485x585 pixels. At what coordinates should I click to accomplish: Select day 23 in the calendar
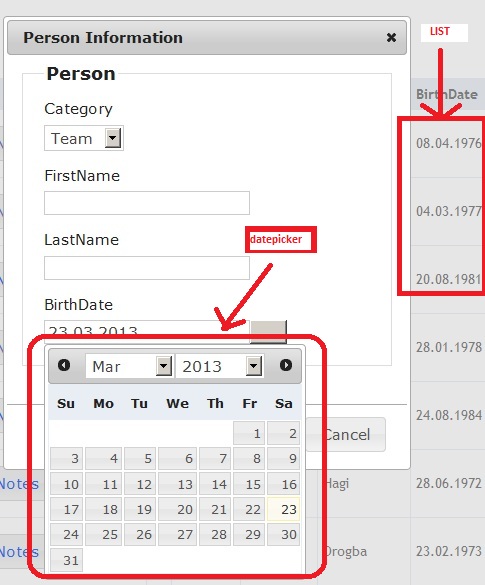coord(284,509)
